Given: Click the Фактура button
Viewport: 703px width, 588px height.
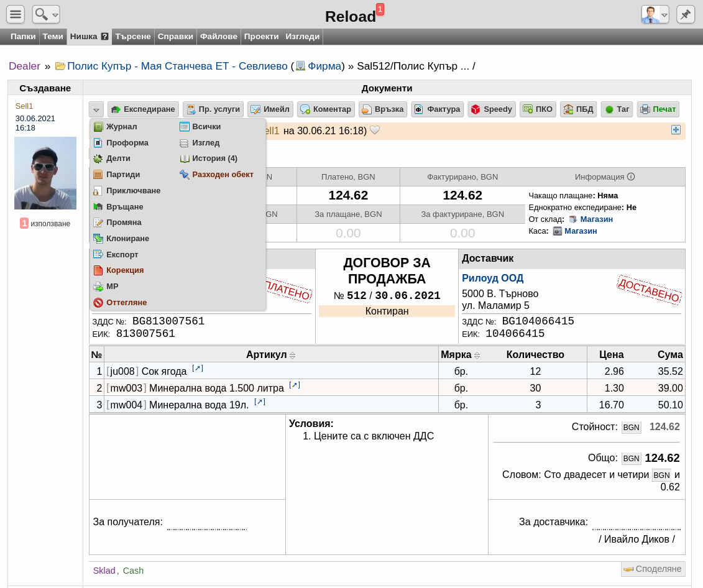Looking at the screenshot, I should [438, 109].
